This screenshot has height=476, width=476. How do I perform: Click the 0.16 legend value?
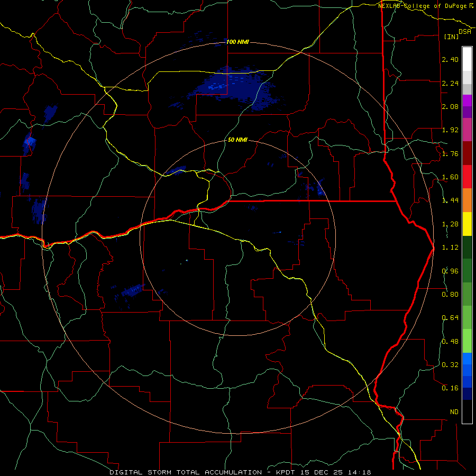click(450, 388)
